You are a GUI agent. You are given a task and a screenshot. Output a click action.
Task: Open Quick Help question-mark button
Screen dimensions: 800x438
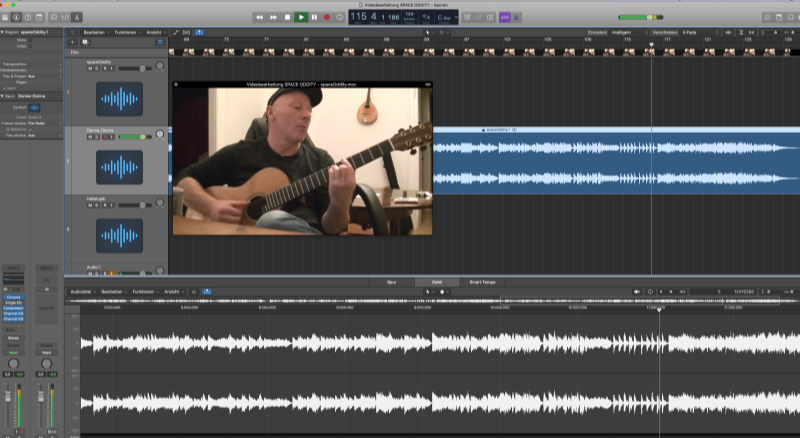28,17
